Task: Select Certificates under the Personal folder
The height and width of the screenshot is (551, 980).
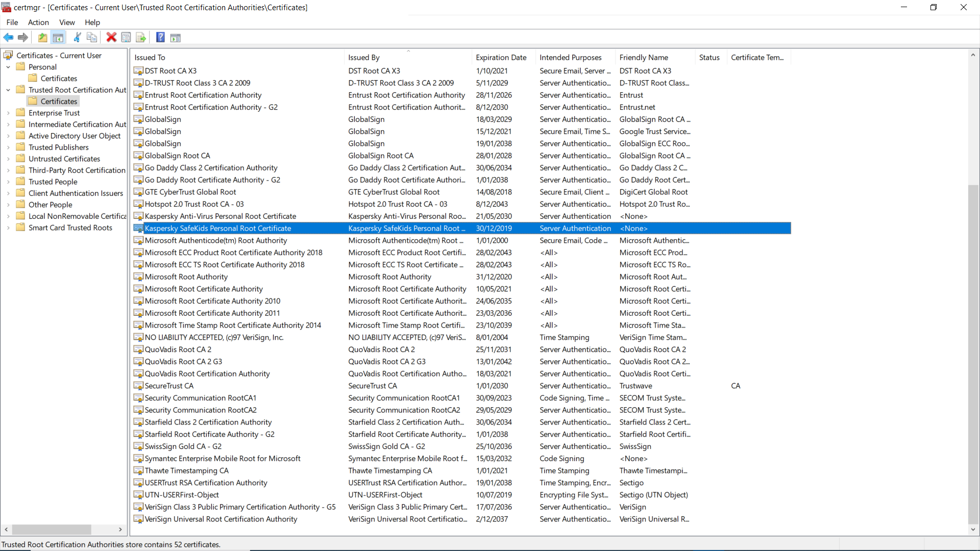Action: (x=59, y=79)
